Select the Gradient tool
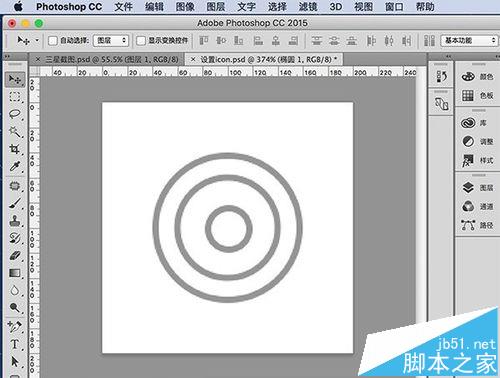This screenshot has height=378, width=500. 15,273
